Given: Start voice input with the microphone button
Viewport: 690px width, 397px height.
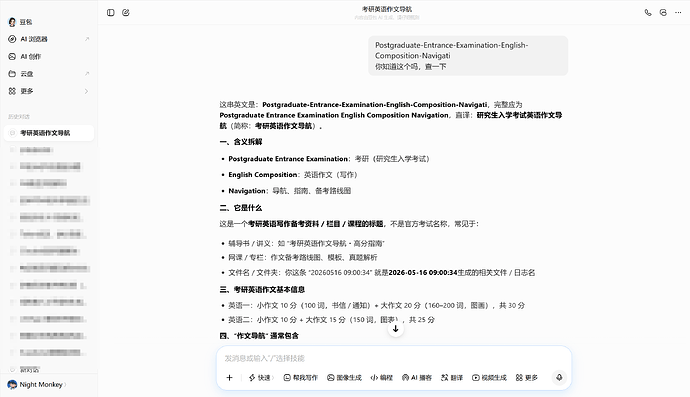Looking at the screenshot, I should [x=559, y=378].
